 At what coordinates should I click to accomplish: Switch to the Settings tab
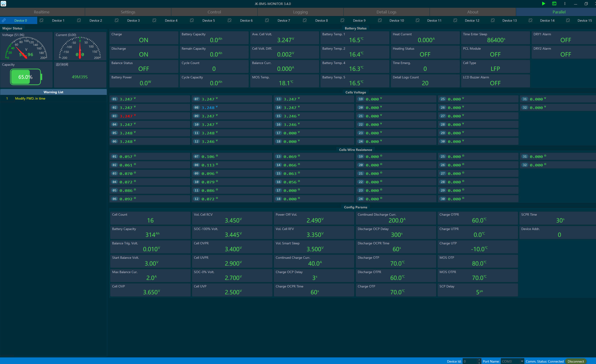click(128, 12)
